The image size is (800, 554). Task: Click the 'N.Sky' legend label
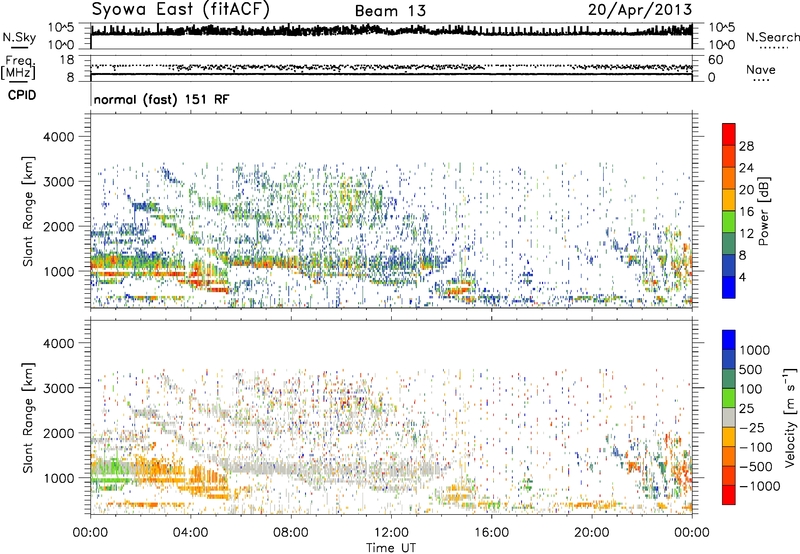tap(19, 37)
